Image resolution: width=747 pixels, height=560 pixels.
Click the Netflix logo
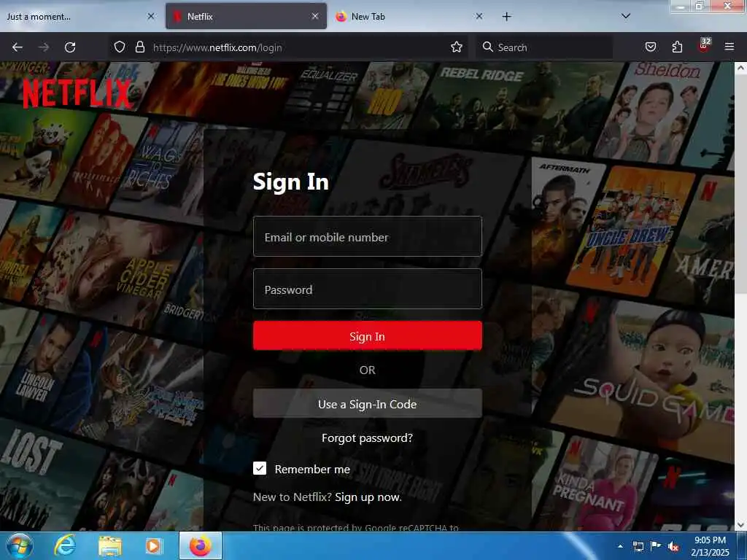[77, 93]
